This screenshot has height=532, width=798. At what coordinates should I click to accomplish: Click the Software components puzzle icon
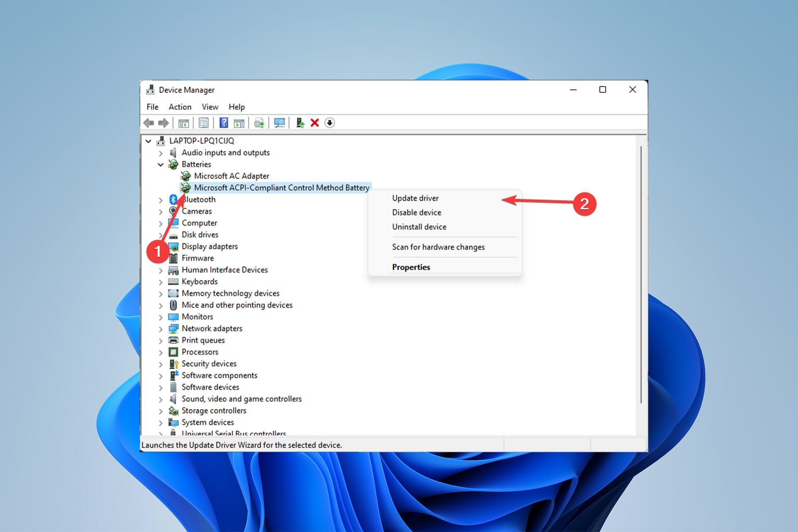tap(174, 375)
